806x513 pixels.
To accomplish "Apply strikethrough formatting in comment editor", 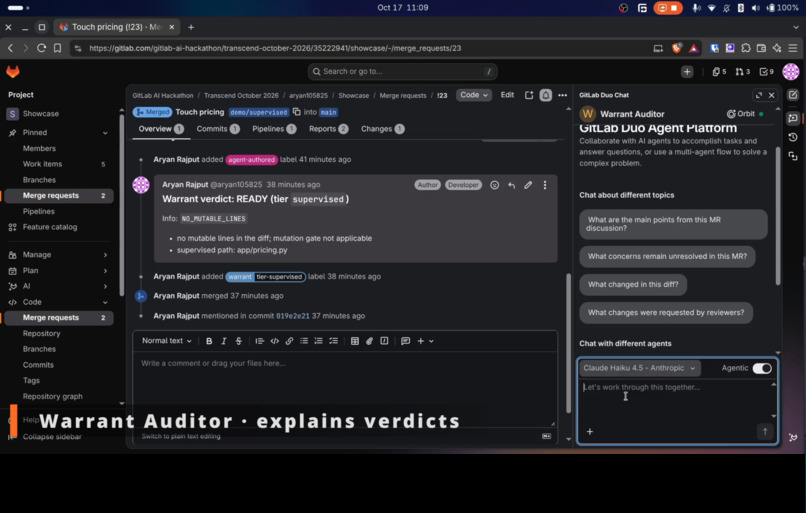I will point(239,341).
